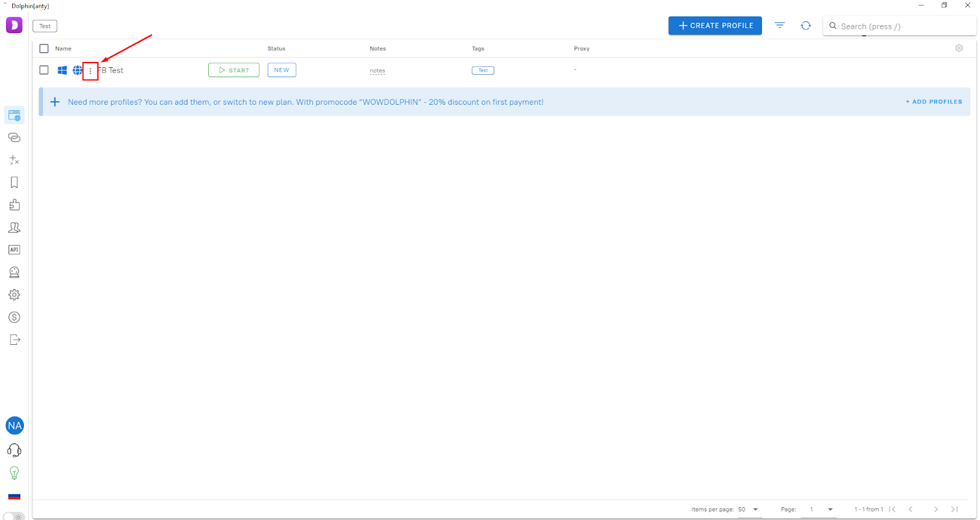Expand the page number dropdown
Image resolution: width=980 pixels, height=520 pixels.
point(819,510)
